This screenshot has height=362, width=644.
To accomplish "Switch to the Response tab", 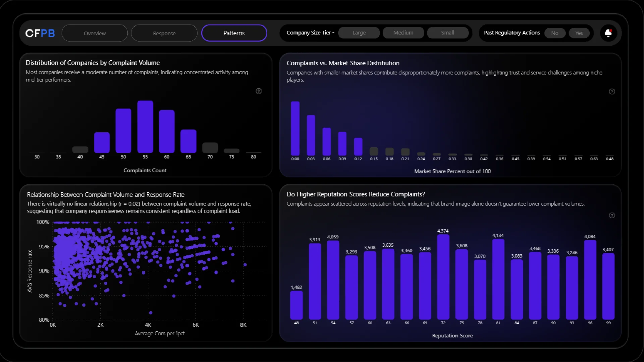I will [x=164, y=33].
